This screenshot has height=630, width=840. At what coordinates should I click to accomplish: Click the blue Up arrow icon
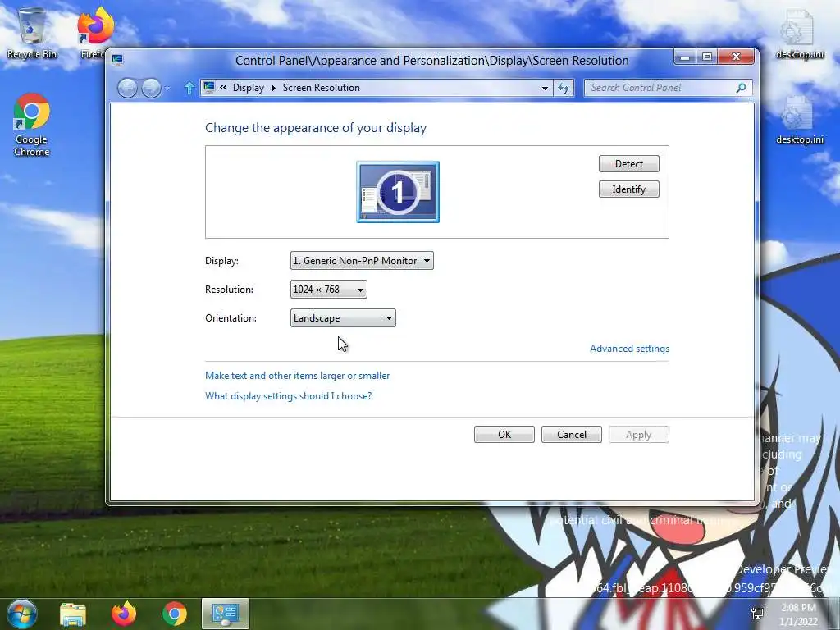[x=189, y=88]
